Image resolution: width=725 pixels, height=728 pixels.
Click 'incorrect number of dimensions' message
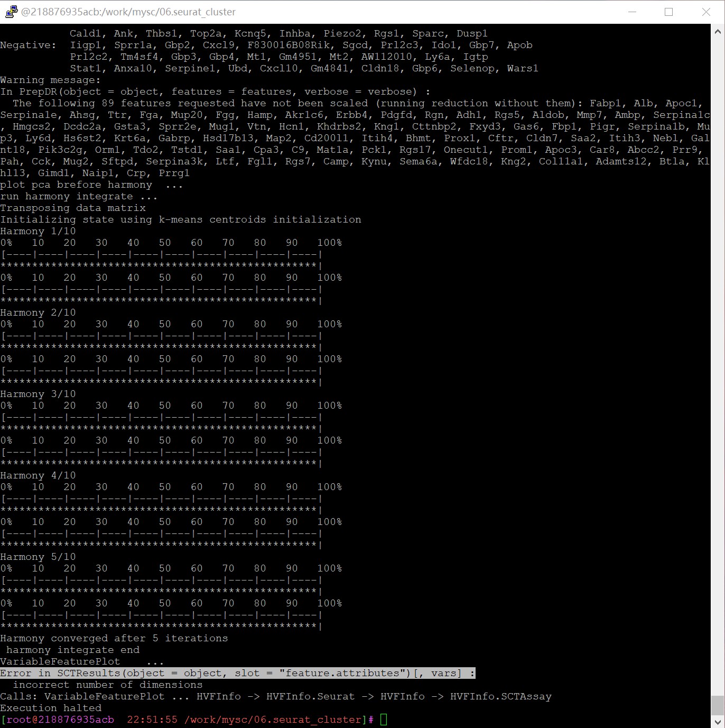point(108,685)
